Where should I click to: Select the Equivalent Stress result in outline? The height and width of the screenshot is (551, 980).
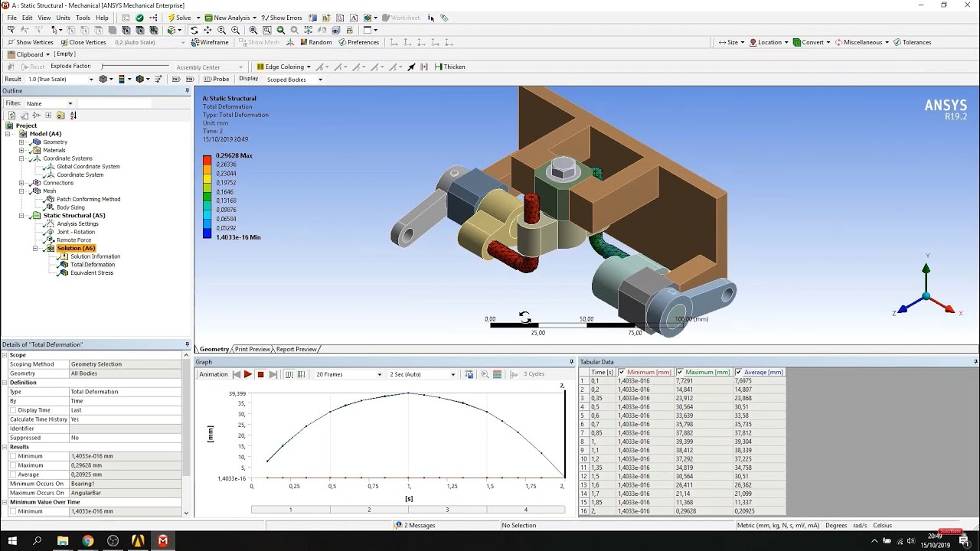pyautogui.click(x=92, y=272)
